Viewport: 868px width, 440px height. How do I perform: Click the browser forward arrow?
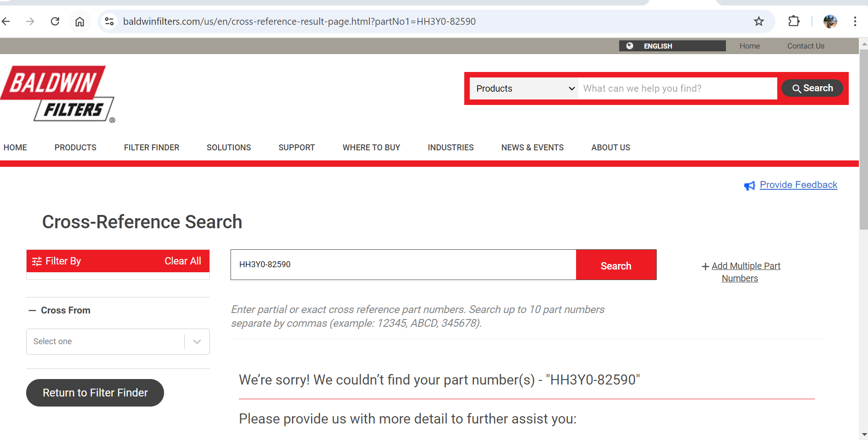[x=30, y=22]
